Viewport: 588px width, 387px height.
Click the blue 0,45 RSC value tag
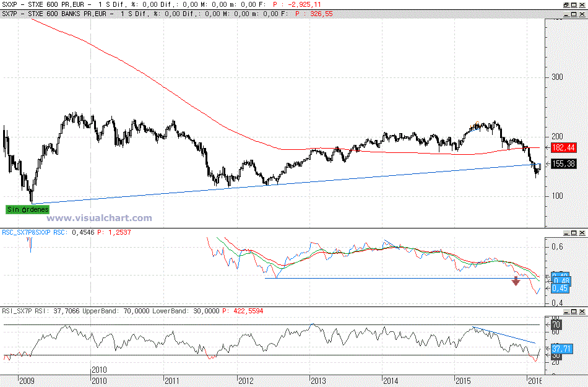(x=560, y=289)
